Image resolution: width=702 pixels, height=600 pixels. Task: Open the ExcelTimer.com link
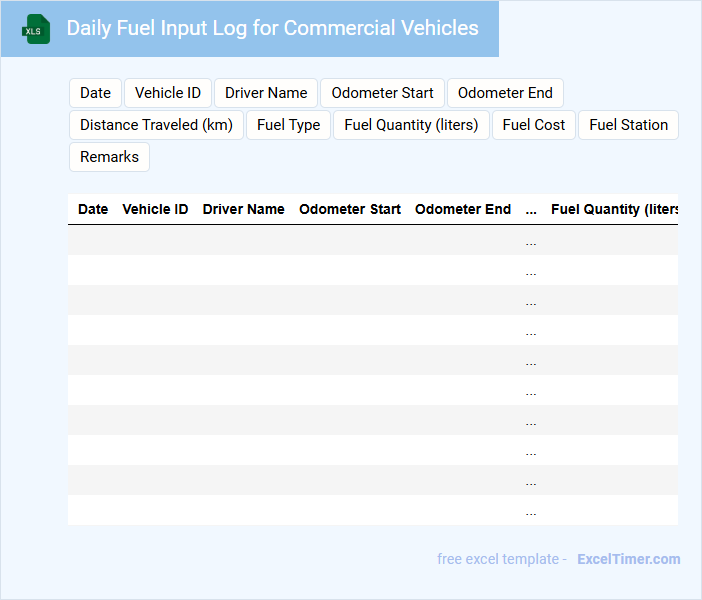pyautogui.click(x=628, y=559)
